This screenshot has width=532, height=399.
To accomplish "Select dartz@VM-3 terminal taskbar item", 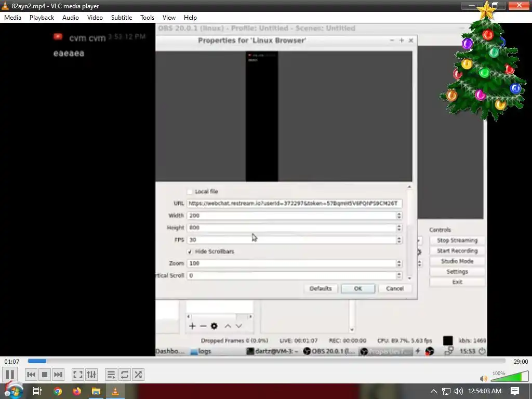I will (272, 352).
